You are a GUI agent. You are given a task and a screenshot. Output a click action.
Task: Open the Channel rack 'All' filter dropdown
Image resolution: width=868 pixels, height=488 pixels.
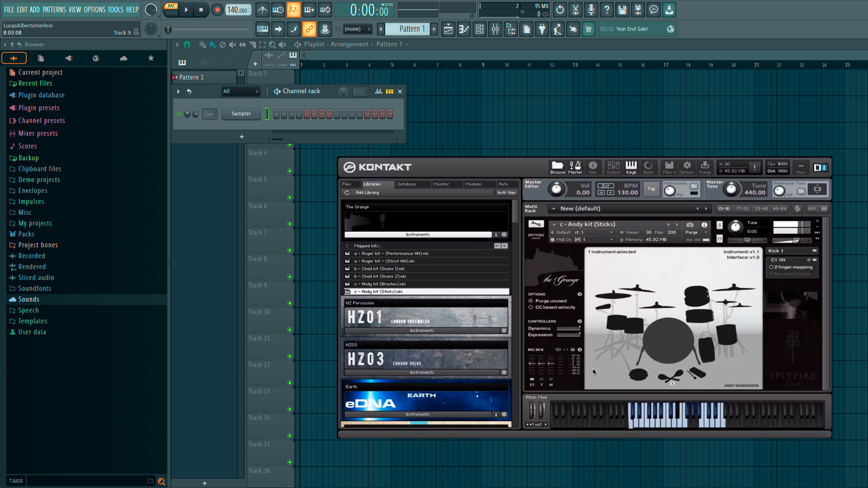click(240, 91)
